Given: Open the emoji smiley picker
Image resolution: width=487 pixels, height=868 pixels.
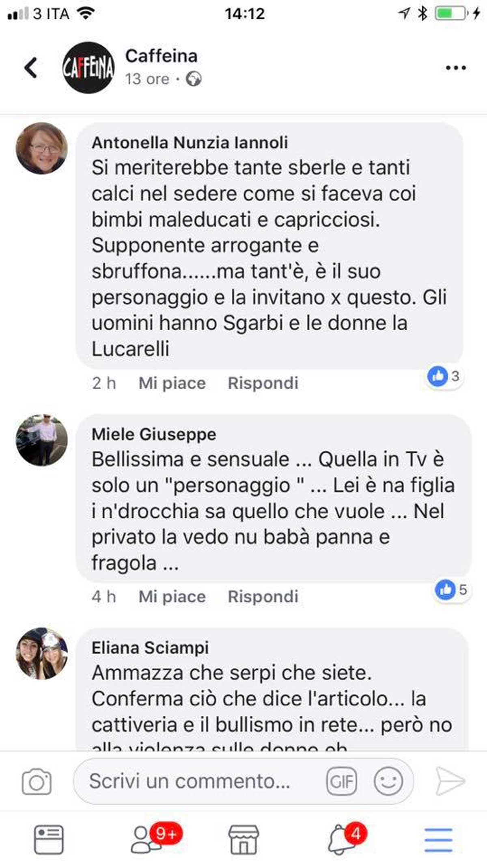Looking at the screenshot, I should pos(388,781).
